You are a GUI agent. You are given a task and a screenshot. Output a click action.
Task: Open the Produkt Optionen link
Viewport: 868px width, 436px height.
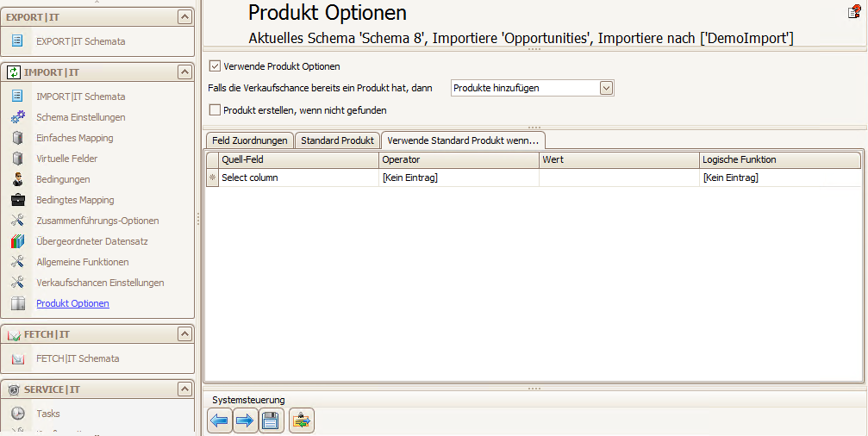[x=72, y=303]
